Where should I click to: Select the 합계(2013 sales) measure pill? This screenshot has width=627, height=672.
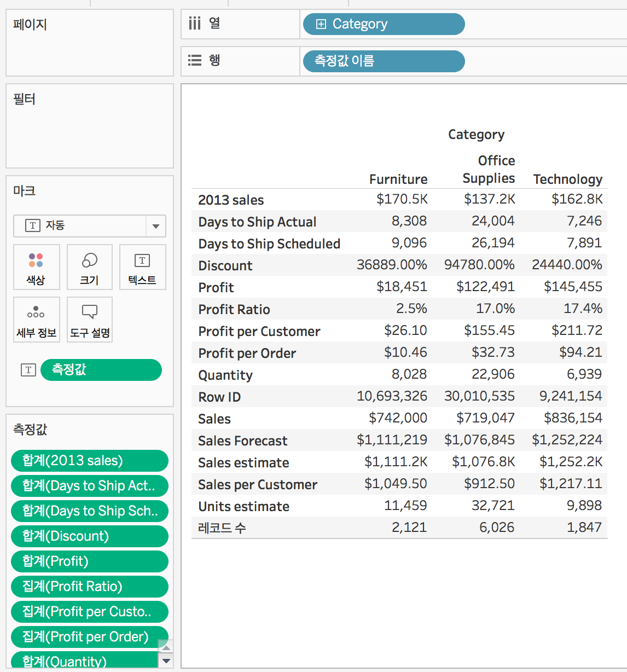click(x=90, y=461)
